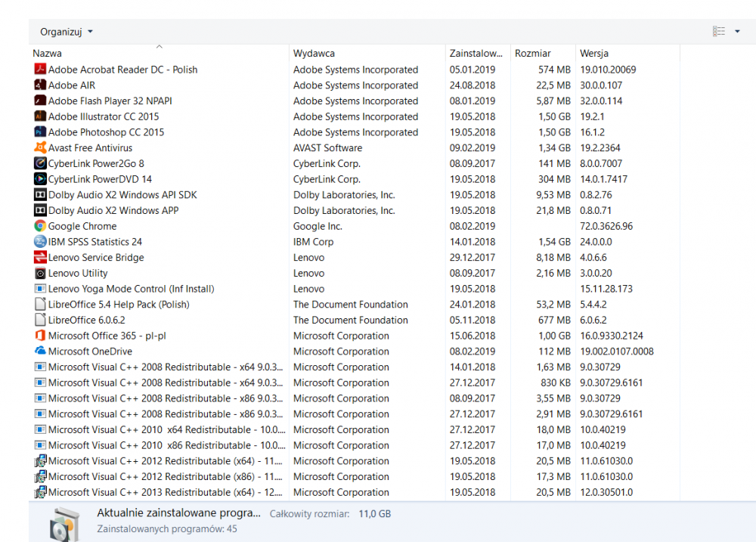Click the Avast Free Antivirus icon
The width and height of the screenshot is (756, 542).
point(41,148)
